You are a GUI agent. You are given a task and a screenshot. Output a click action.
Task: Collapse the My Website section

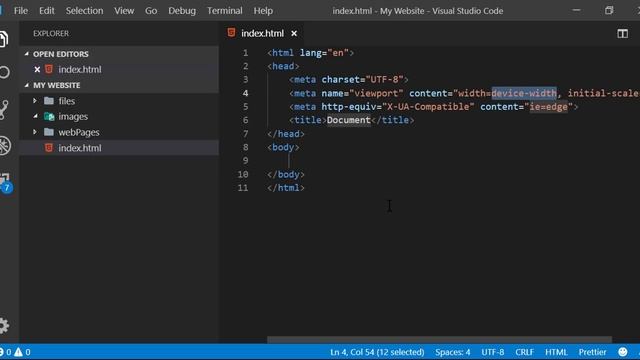tap(27, 85)
